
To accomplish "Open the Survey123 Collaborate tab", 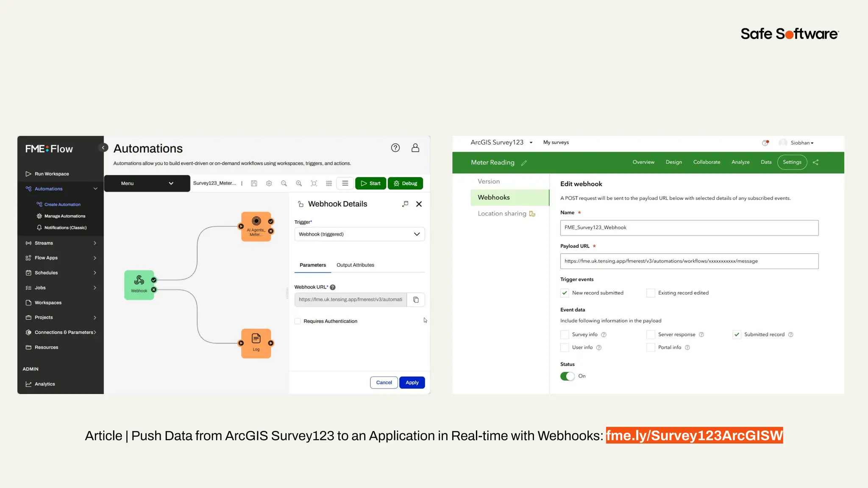I will click(707, 162).
